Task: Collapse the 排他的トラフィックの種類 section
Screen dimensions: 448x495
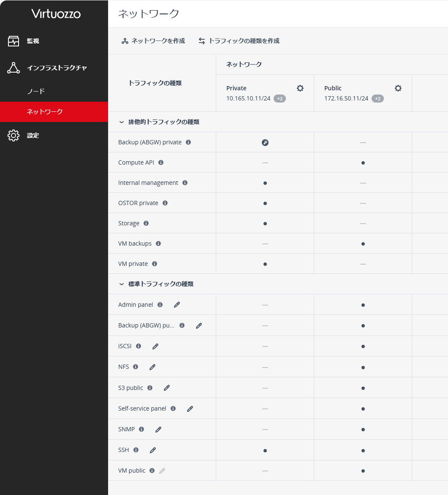Action: click(x=121, y=122)
